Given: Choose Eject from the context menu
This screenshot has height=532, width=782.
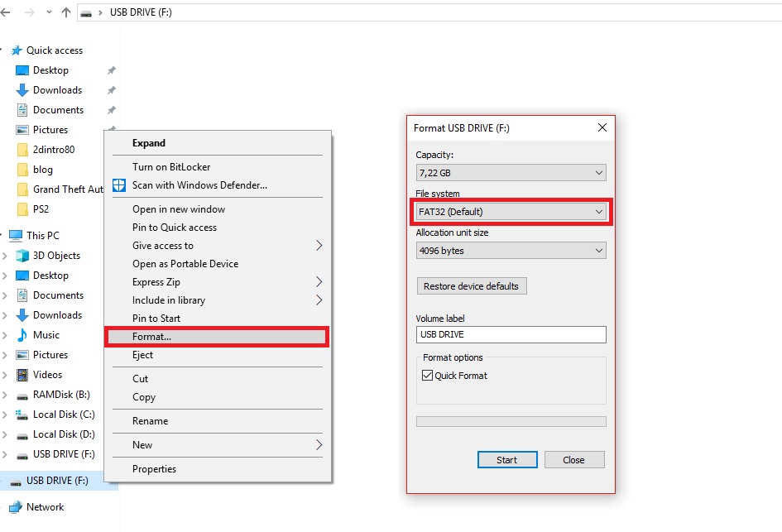Looking at the screenshot, I should [x=143, y=355].
